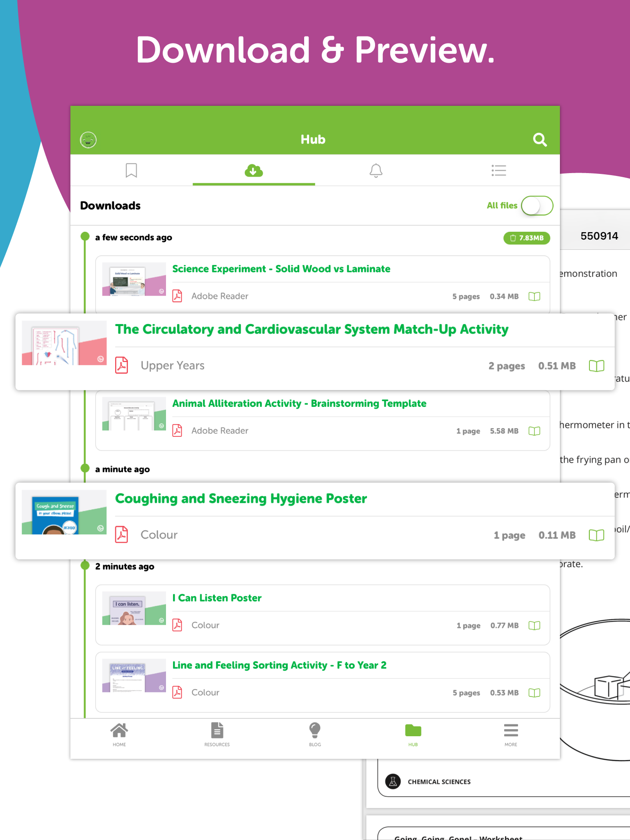Preview the Circulatory activity with book icon
The image size is (630, 840).
click(596, 366)
